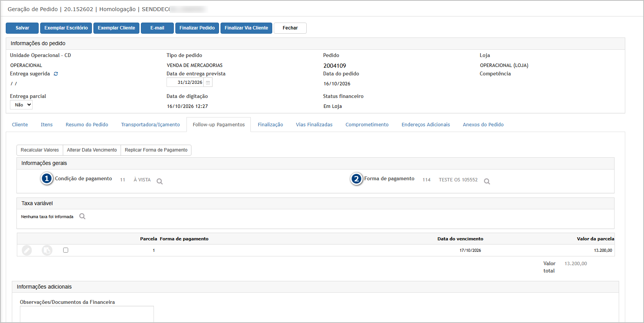
Task: Switch to the Cliente tab
Action: tap(20, 125)
